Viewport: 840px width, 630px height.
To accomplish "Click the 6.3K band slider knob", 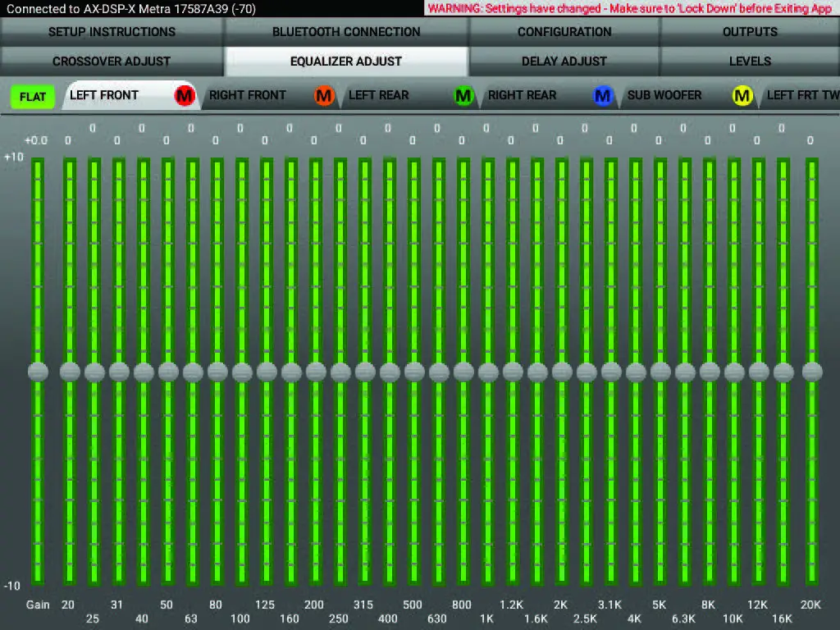I will [686, 372].
